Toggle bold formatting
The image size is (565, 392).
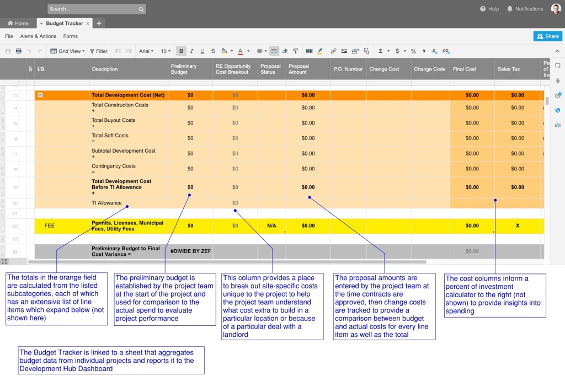click(181, 51)
